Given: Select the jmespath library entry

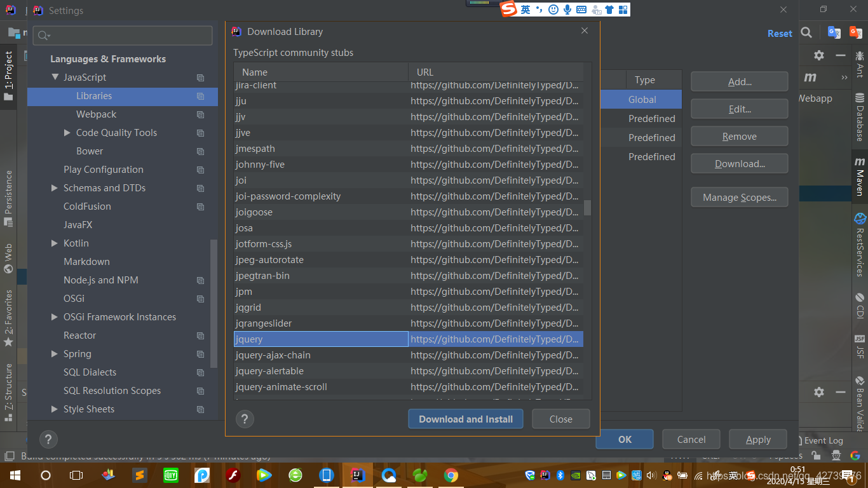Looking at the screenshot, I should tap(409, 149).
